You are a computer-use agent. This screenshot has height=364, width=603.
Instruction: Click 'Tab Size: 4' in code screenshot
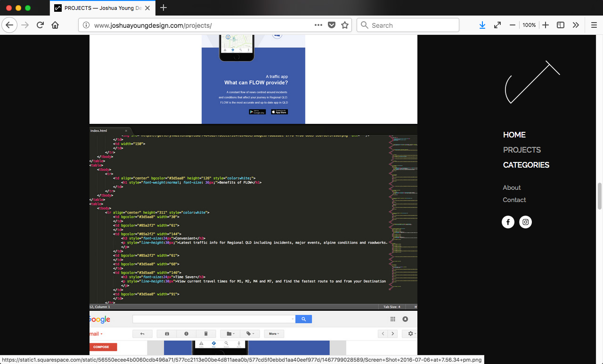pyautogui.click(x=392, y=307)
